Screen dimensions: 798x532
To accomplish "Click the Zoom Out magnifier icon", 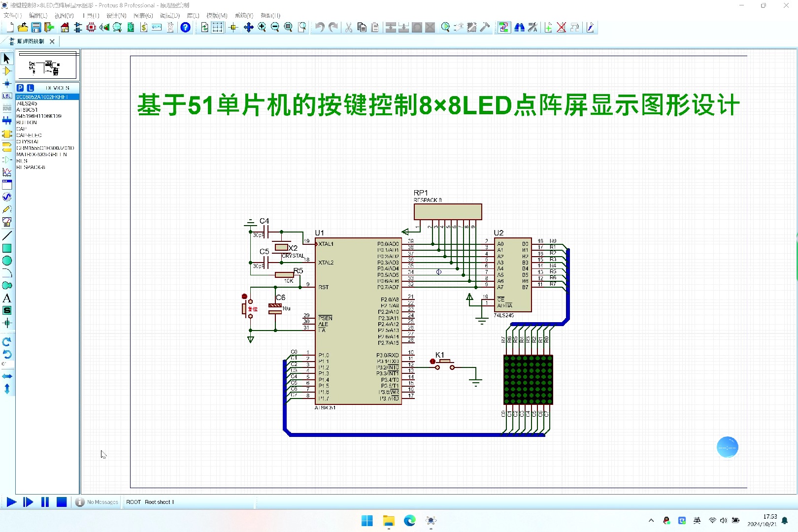I will 275,28.
